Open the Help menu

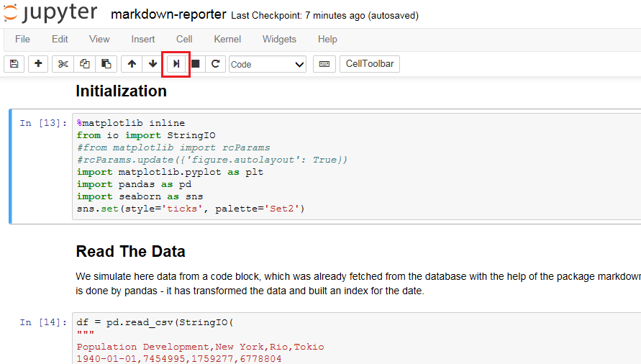coord(327,40)
